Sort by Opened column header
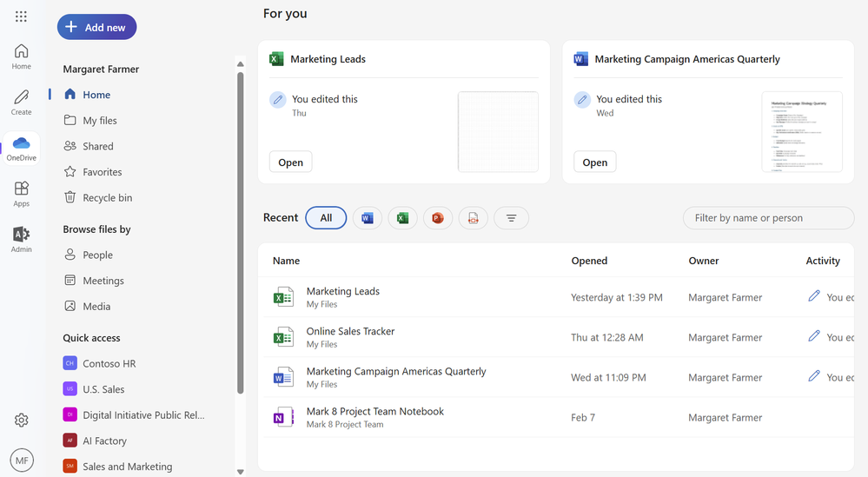 [x=589, y=261]
